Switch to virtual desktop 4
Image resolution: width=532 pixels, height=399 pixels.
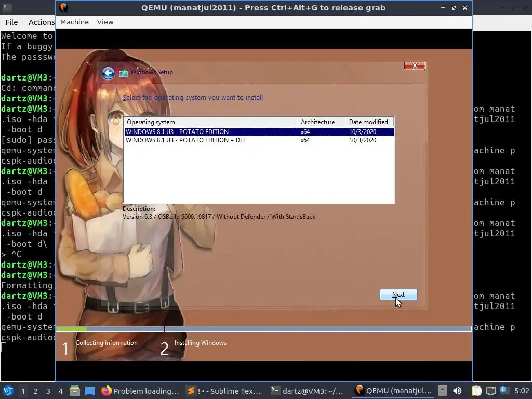point(60,391)
